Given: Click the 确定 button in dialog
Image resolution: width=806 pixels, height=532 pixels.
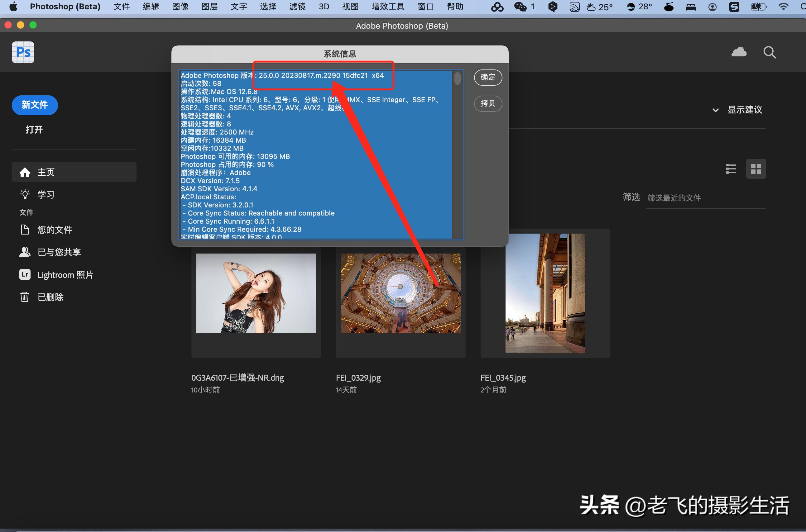Looking at the screenshot, I should 488,77.
